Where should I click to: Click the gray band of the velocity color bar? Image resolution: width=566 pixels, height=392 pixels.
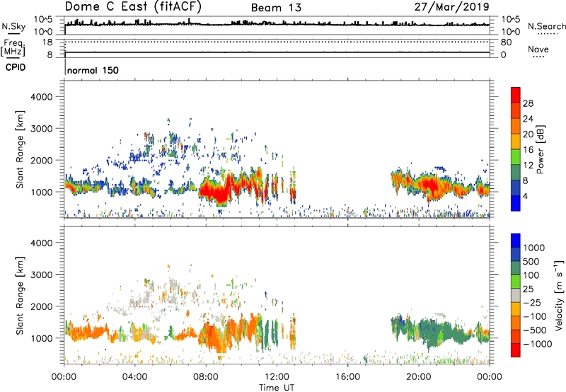click(516, 296)
